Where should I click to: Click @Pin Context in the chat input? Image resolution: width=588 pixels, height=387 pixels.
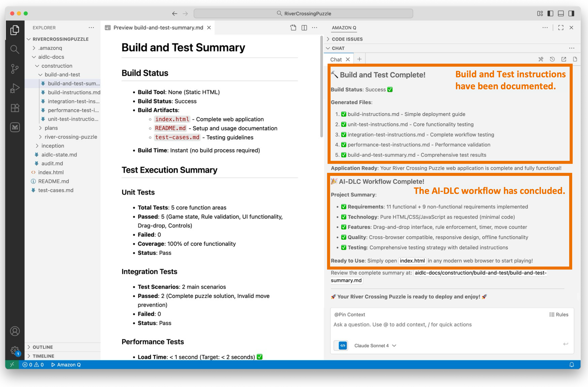click(x=349, y=314)
